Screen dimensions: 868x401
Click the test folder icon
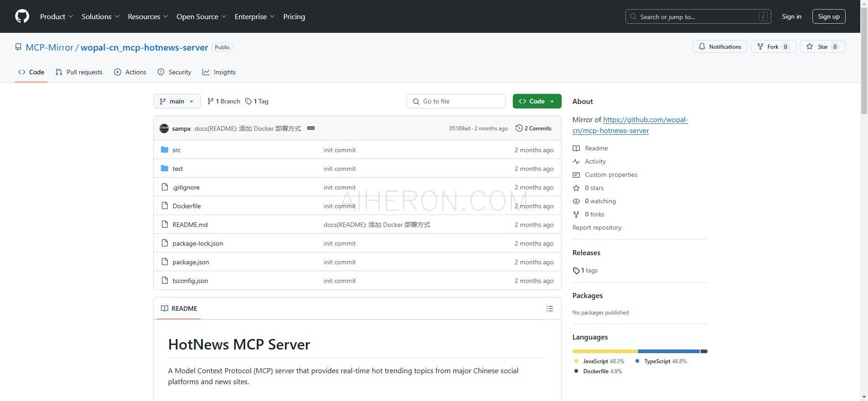click(165, 168)
